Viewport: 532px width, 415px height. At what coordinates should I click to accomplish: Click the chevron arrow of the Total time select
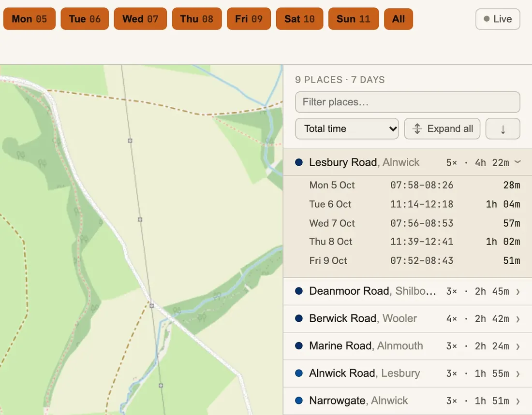(x=393, y=129)
